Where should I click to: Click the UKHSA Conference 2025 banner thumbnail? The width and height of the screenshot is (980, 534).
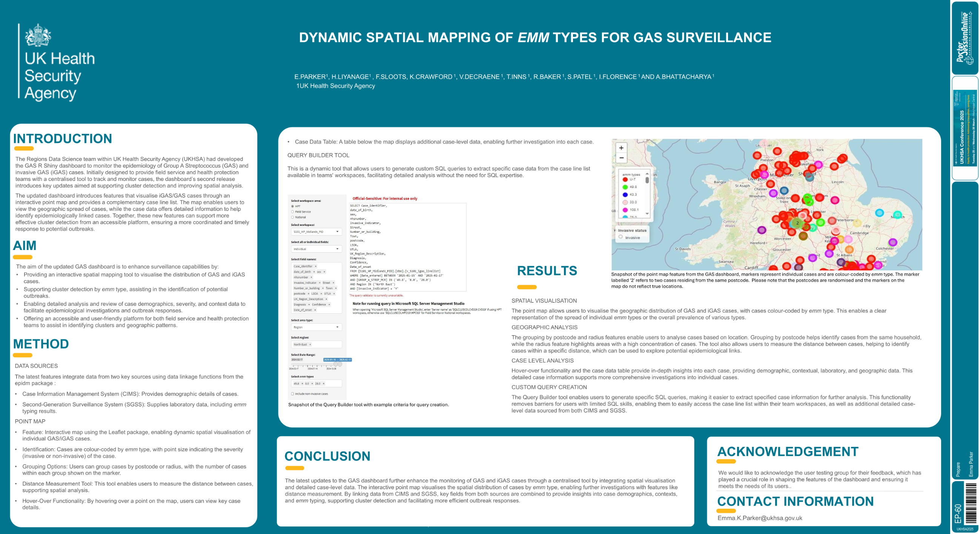click(x=965, y=128)
